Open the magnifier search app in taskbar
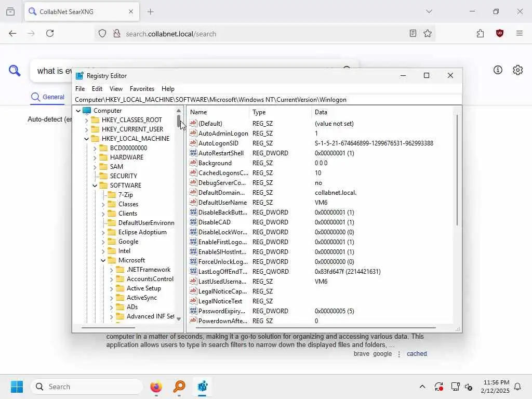The width and height of the screenshot is (532, 399). [179, 387]
